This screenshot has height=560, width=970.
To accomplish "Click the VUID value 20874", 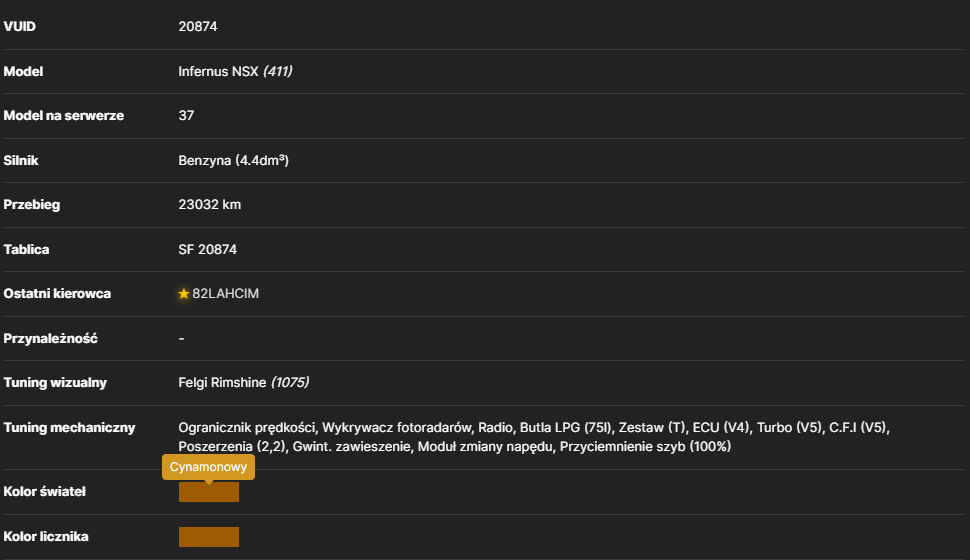I will tap(198, 27).
